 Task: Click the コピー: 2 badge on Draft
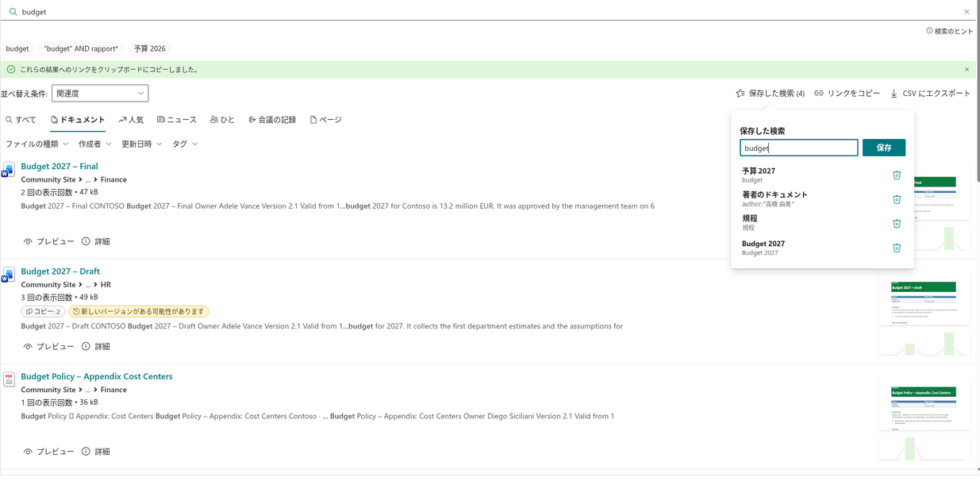[x=44, y=312]
